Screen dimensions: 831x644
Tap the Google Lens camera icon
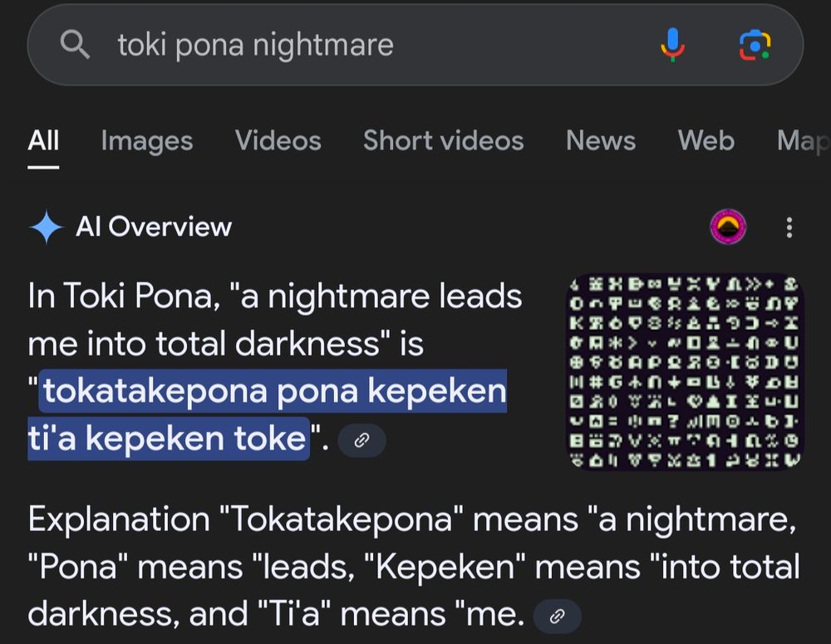click(x=757, y=44)
